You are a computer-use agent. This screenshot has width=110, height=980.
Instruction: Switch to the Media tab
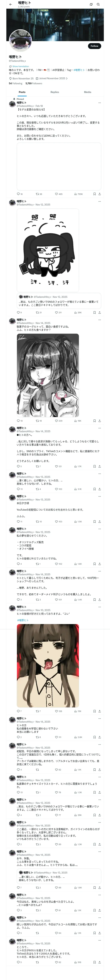pyautogui.click(x=88, y=92)
